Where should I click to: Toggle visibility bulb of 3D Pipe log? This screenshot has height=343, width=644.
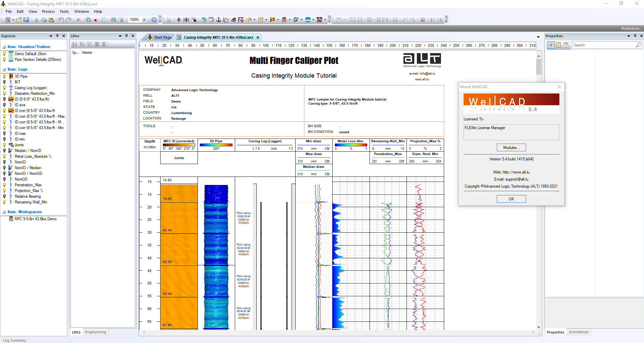pyautogui.click(x=4, y=76)
